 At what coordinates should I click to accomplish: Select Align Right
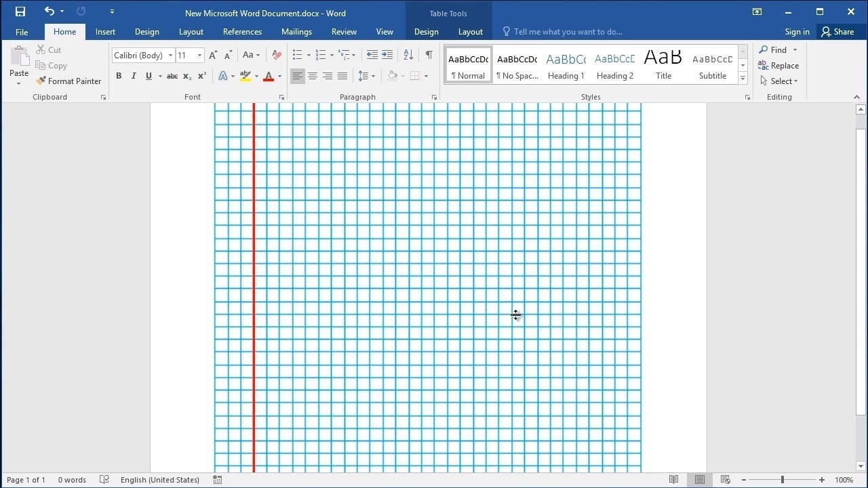pyautogui.click(x=328, y=76)
